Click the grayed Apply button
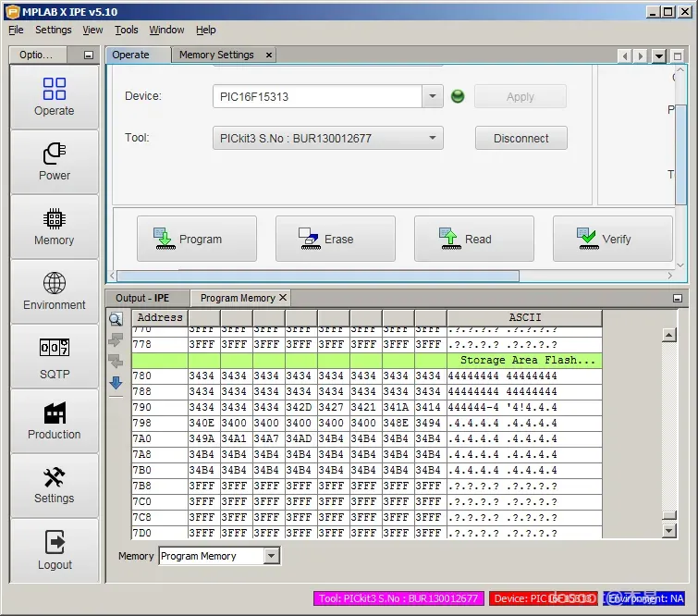 click(520, 96)
